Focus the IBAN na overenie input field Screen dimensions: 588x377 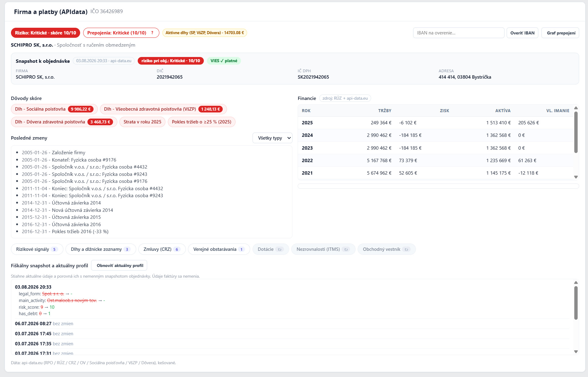pos(459,33)
